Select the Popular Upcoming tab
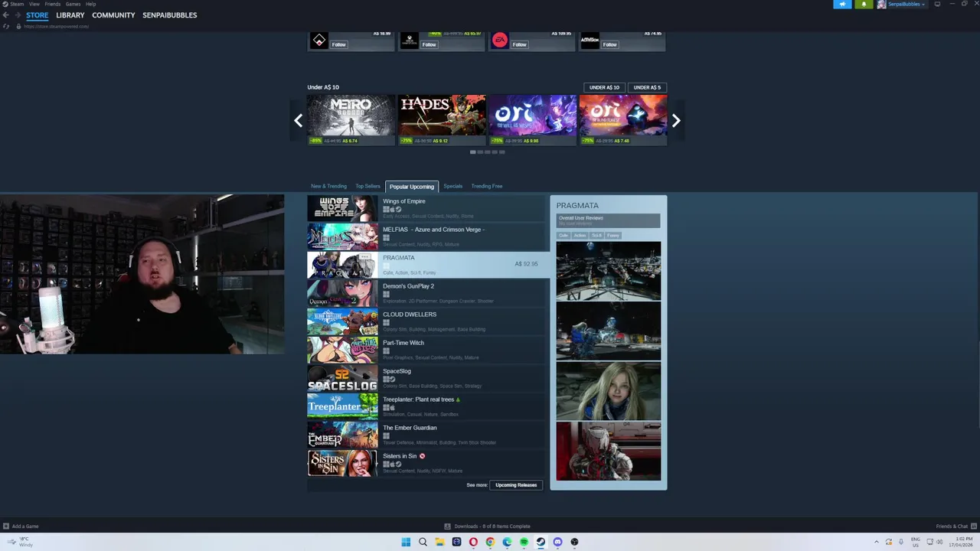 pos(411,187)
